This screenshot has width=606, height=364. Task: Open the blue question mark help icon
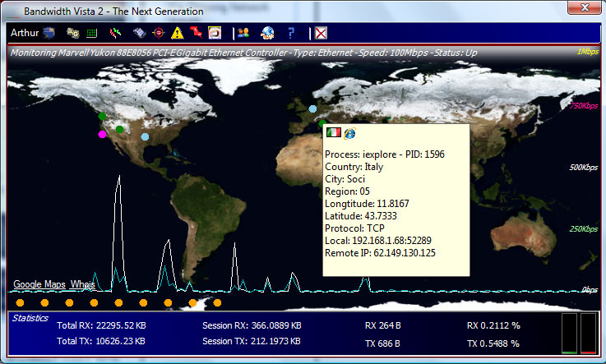point(291,33)
